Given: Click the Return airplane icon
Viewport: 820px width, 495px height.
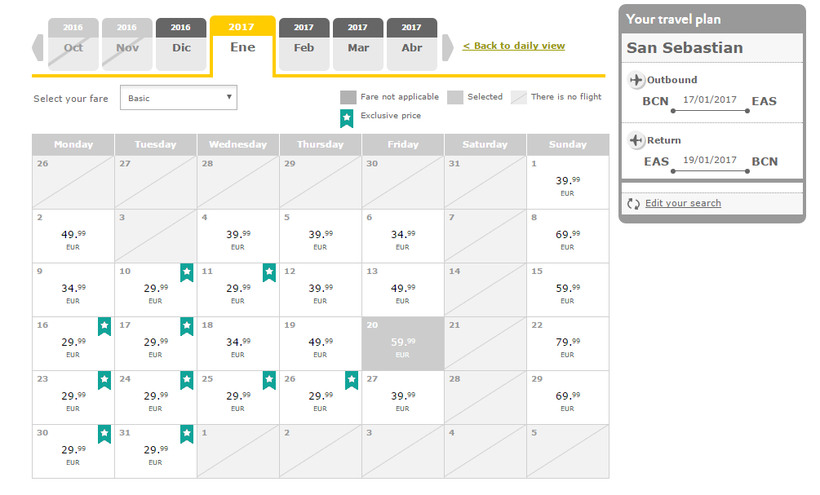Looking at the screenshot, I should click(636, 141).
